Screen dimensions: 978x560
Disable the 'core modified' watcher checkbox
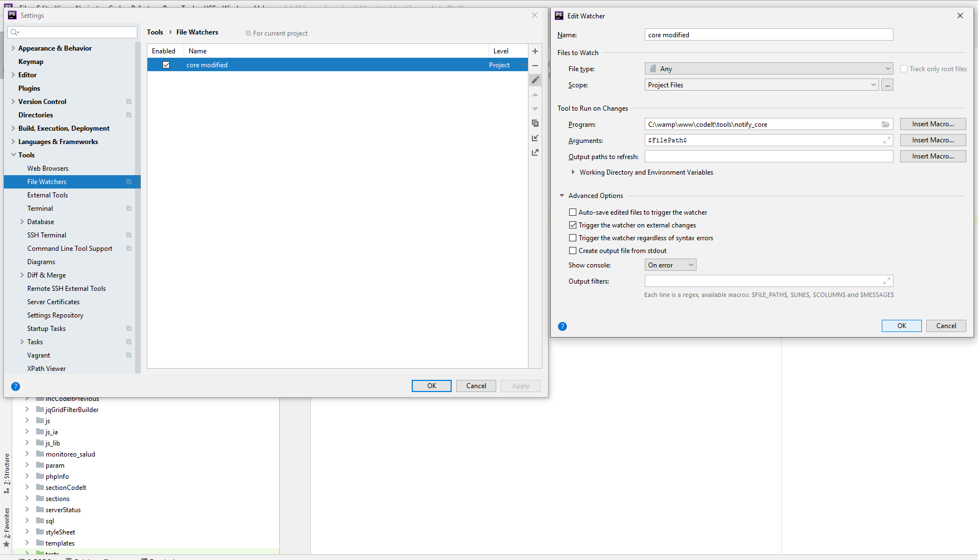coord(166,65)
